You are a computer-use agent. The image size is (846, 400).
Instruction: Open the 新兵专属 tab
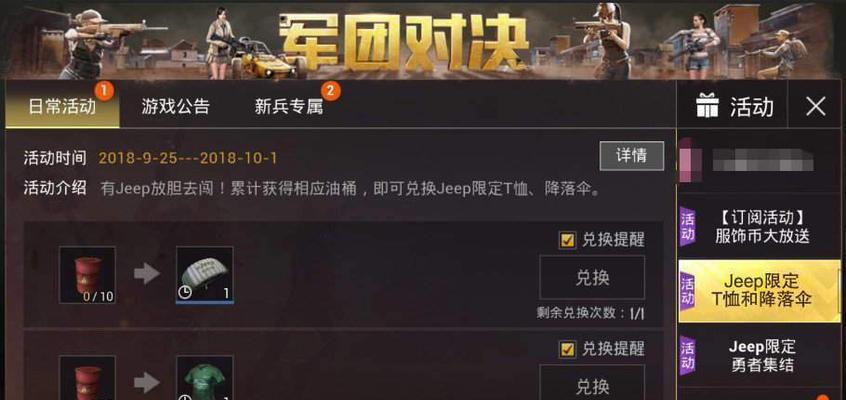pos(289,106)
